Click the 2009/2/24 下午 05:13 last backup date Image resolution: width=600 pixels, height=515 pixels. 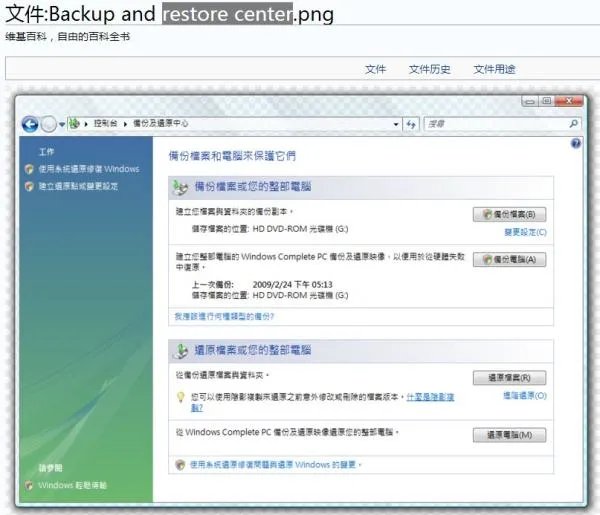point(293,285)
